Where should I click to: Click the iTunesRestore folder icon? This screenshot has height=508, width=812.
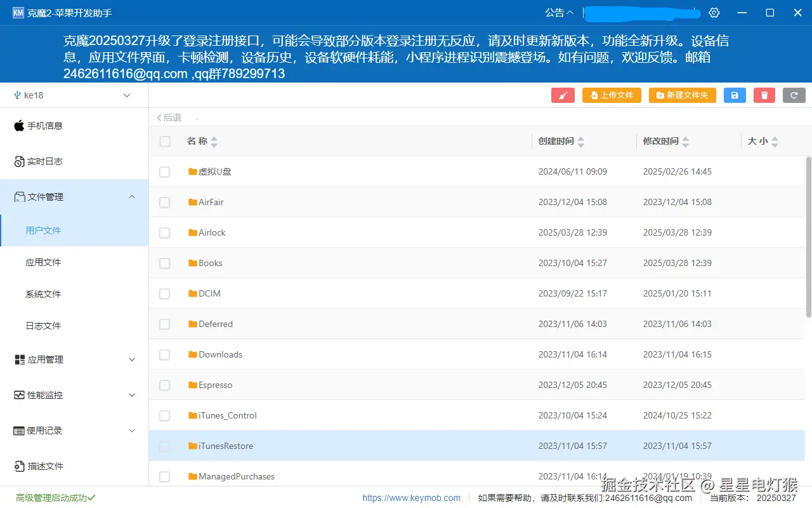193,446
